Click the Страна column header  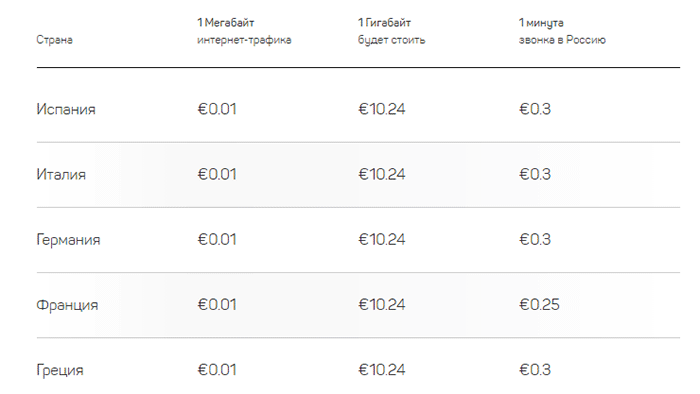pyautogui.click(x=54, y=40)
